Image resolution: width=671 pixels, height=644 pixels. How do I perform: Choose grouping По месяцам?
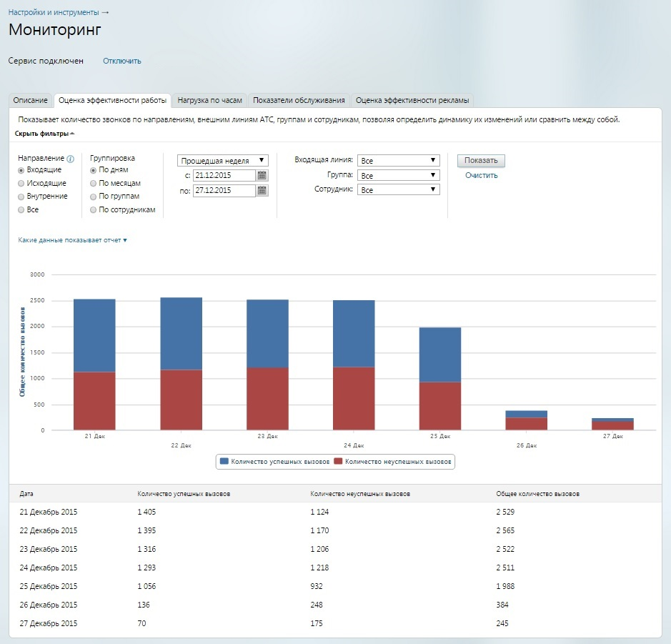(x=94, y=184)
